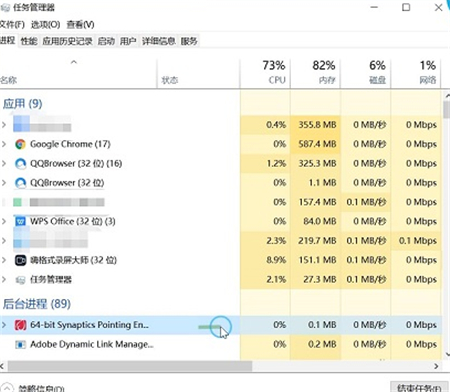The image size is (450, 392).
Task: Click the 325.3 MB memory cell
Action: click(x=315, y=164)
